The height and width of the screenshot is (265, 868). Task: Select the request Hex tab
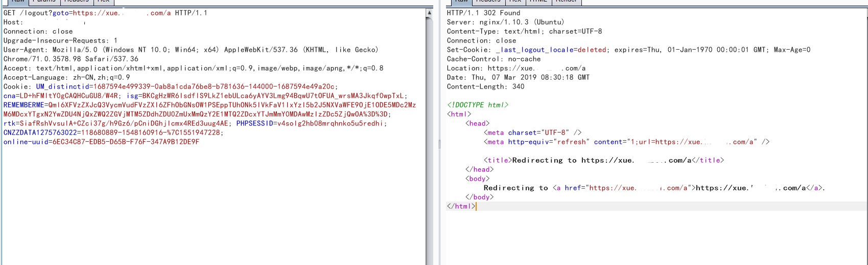pyautogui.click(x=103, y=2)
